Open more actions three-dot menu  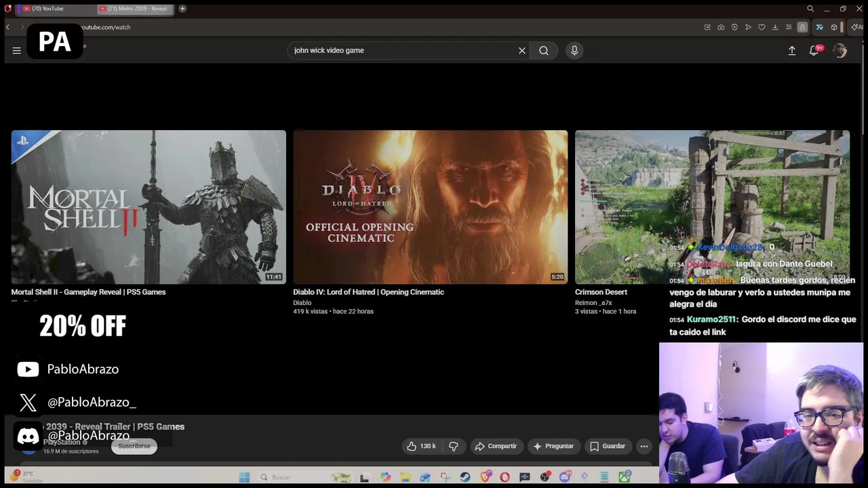pyautogui.click(x=644, y=446)
